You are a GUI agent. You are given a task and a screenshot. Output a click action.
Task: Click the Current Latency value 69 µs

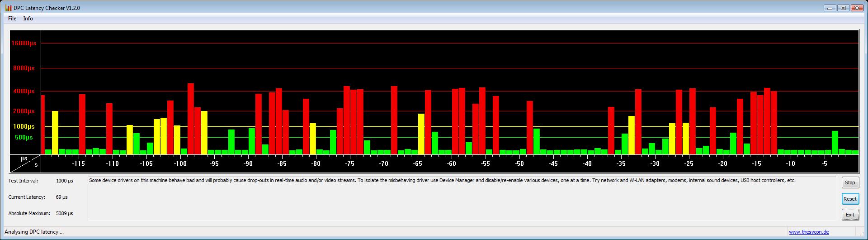[x=61, y=197]
